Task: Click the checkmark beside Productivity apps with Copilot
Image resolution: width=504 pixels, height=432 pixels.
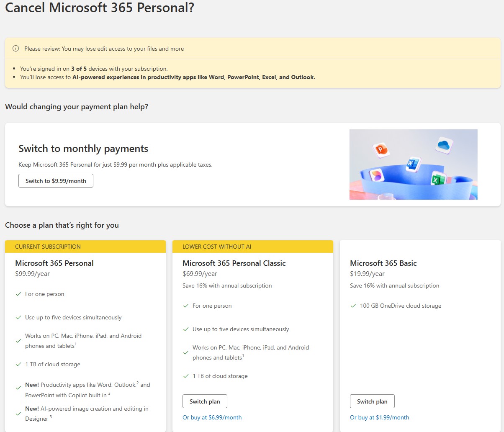Action: click(18, 388)
